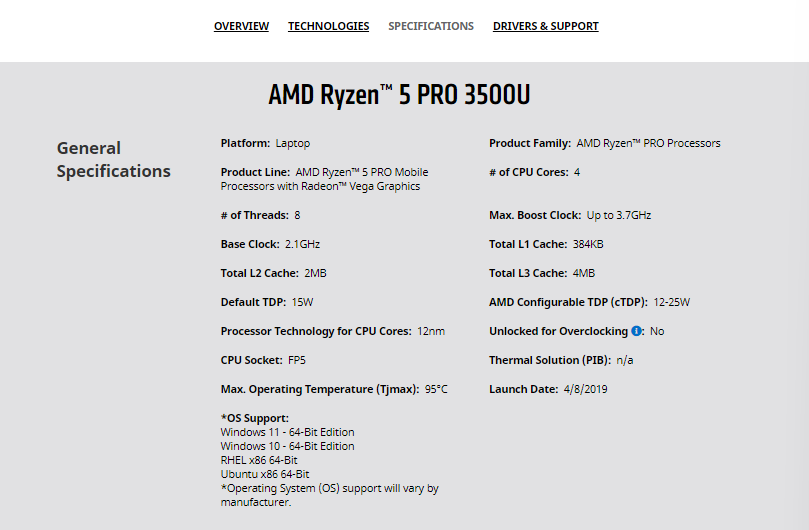This screenshot has height=530, width=809.
Task: Click the Total L3 Cache 4MB entry
Action: [x=542, y=273]
